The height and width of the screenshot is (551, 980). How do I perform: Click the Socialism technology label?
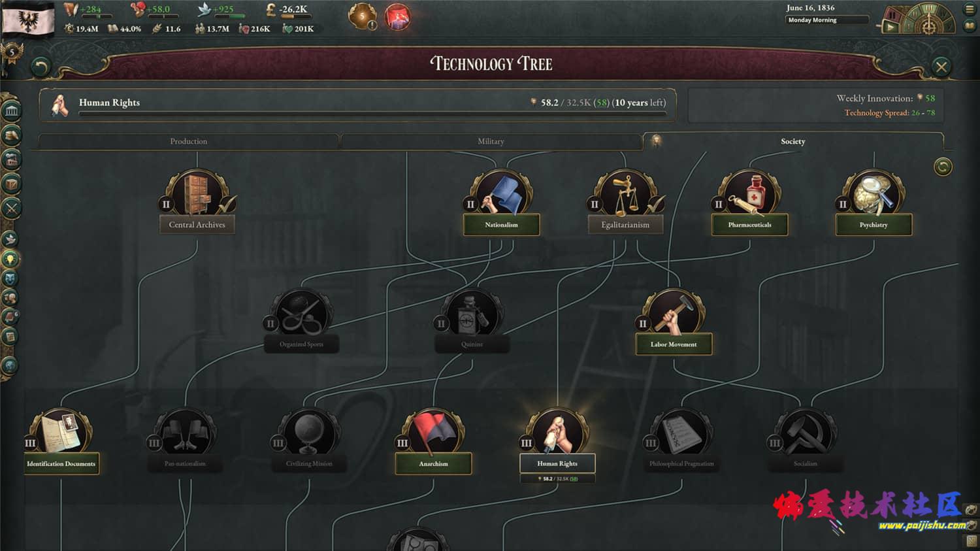click(x=805, y=463)
